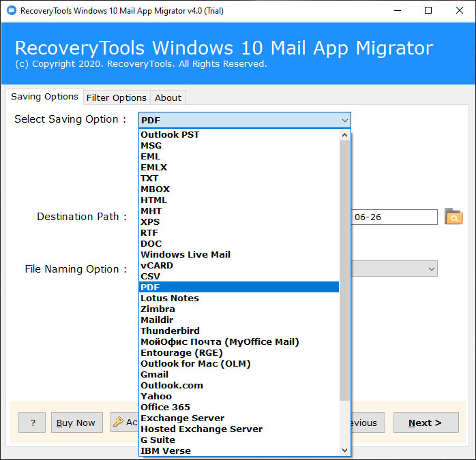
Task: Select G Suite from the list
Action: (x=239, y=440)
